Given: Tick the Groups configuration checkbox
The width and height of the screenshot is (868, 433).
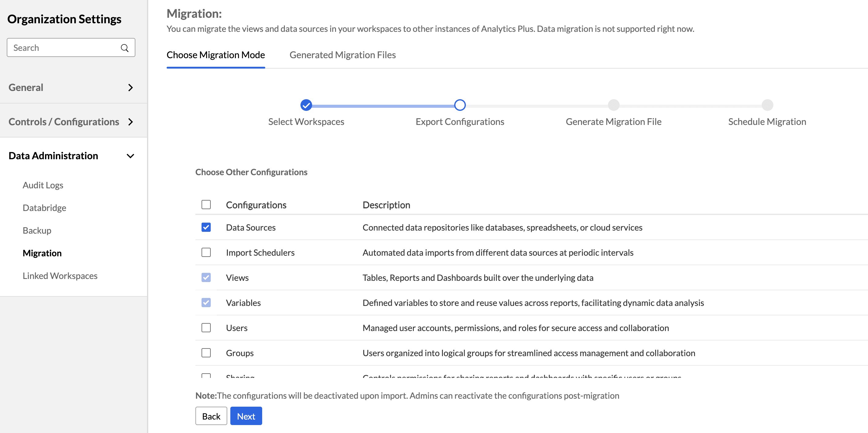Looking at the screenshot, I should [x=206, y=353].
